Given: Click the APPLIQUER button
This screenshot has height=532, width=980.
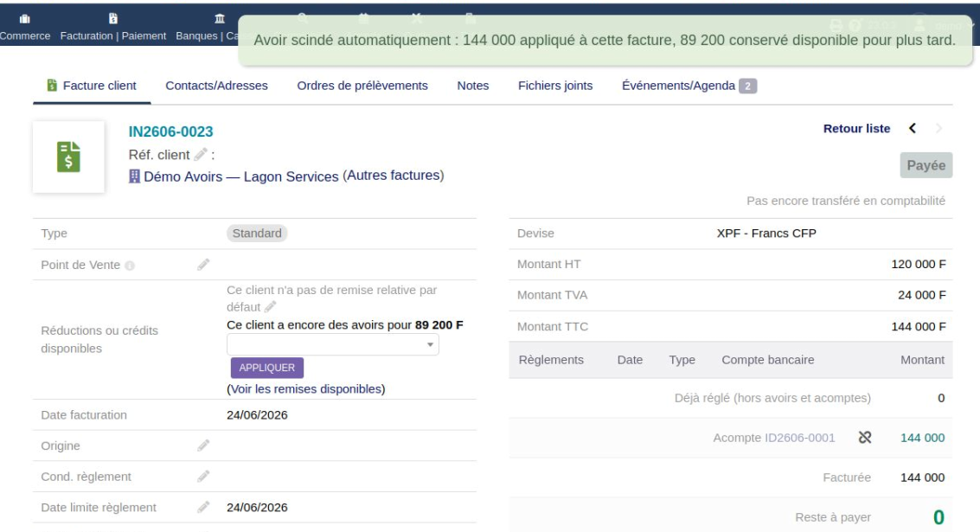Looking at the screenshot, I should (x=267, y=368).
